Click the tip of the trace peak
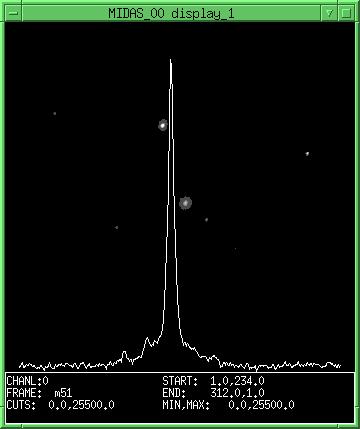 tap(171, 61)
